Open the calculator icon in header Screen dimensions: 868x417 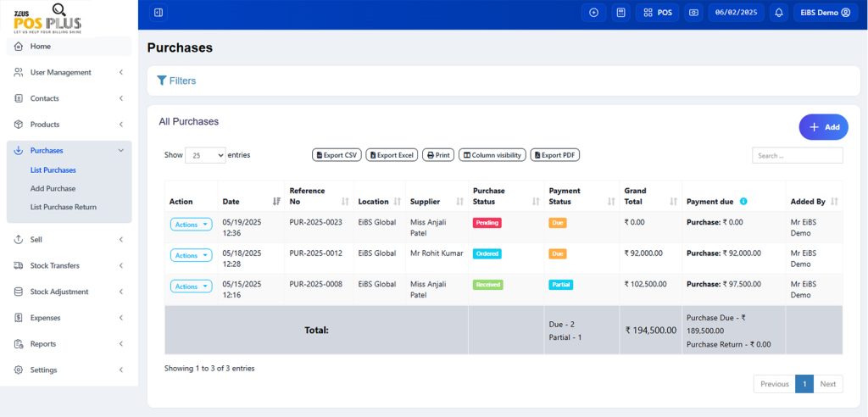click(x=621, y=12)
